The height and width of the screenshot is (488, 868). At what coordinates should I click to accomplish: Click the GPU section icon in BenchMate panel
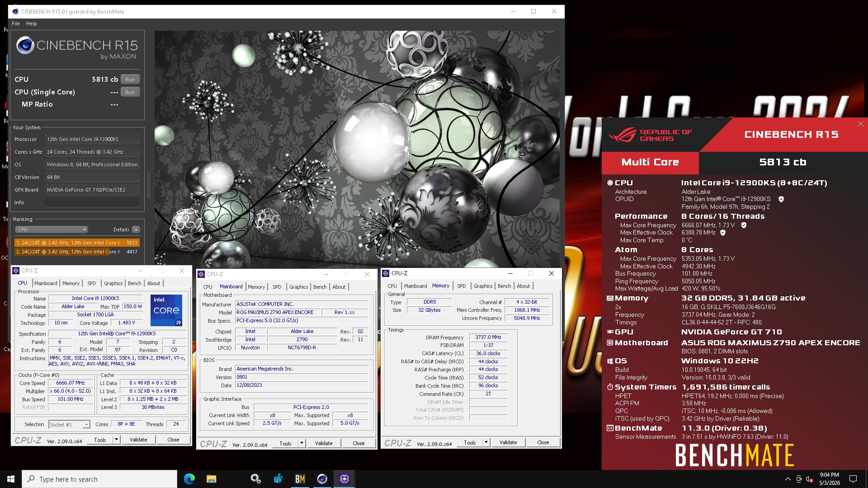[610, 332]
